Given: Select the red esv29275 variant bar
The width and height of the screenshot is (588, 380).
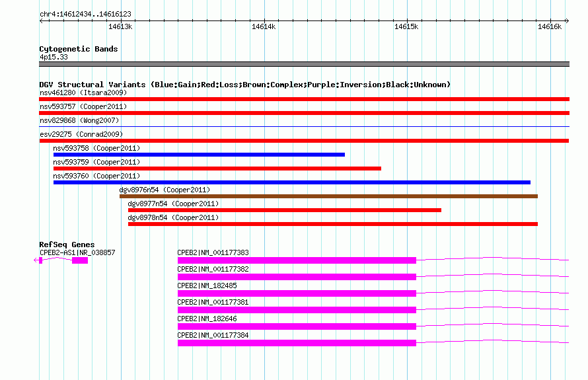Looking at the screenshot, I should pos(304,141).
